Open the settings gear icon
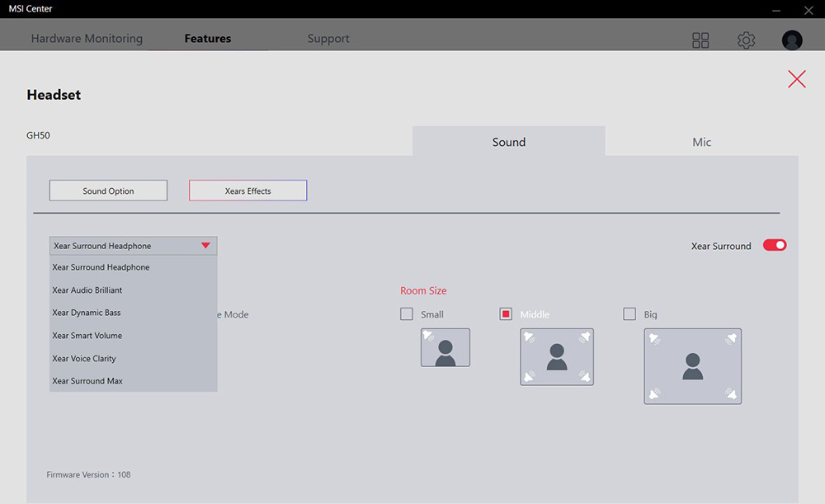Screen dimensions: 825x504 tap(746, 40)
